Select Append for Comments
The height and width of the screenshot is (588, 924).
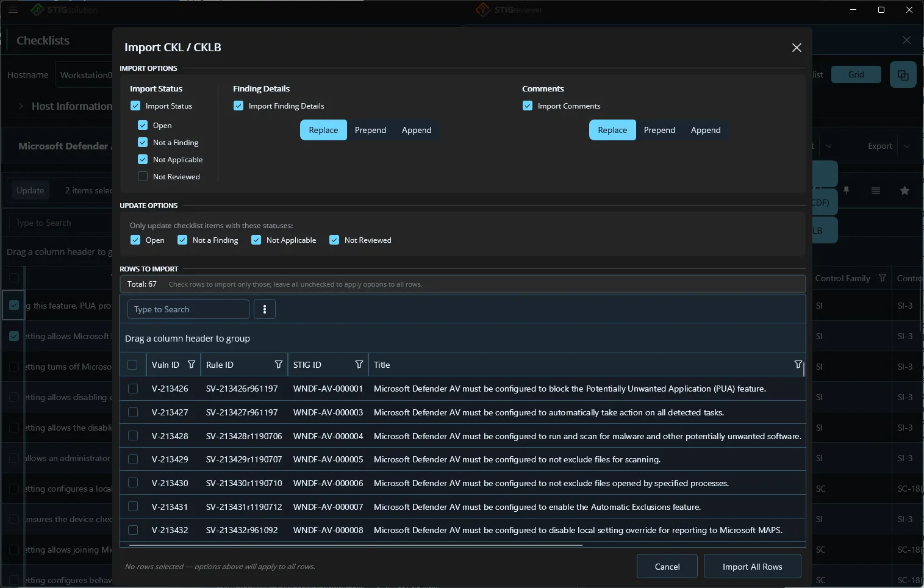point(706,130)
